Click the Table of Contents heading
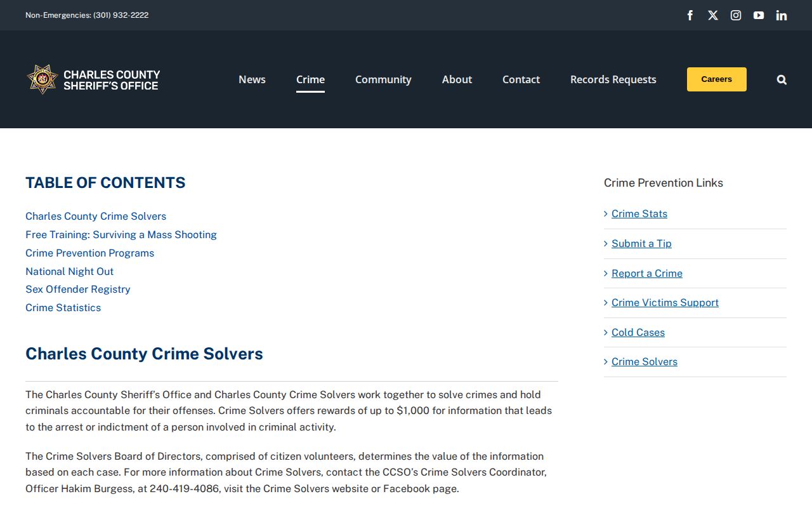The width and height of the screenshot is (812, 508). [105, 183]
